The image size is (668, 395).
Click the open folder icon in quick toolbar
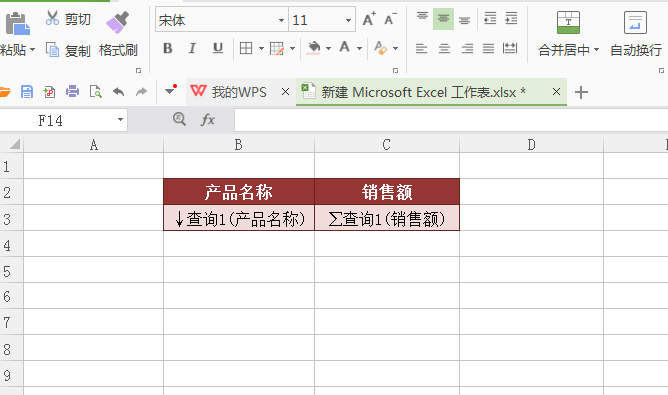click(4, 92)
